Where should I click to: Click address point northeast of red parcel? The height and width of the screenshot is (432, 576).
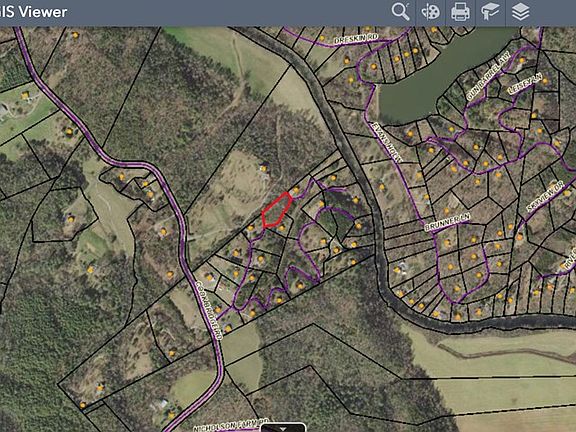(296, 190)
